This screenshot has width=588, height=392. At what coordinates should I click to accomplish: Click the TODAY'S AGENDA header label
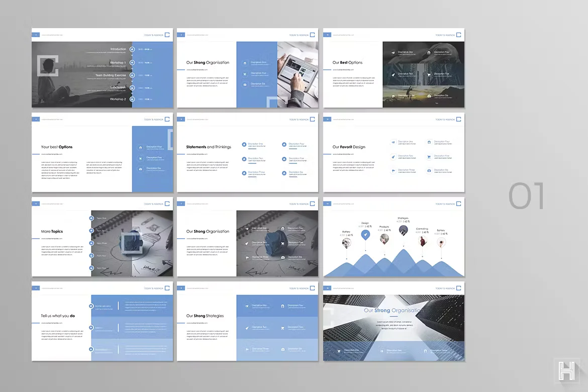click(153, 35)
